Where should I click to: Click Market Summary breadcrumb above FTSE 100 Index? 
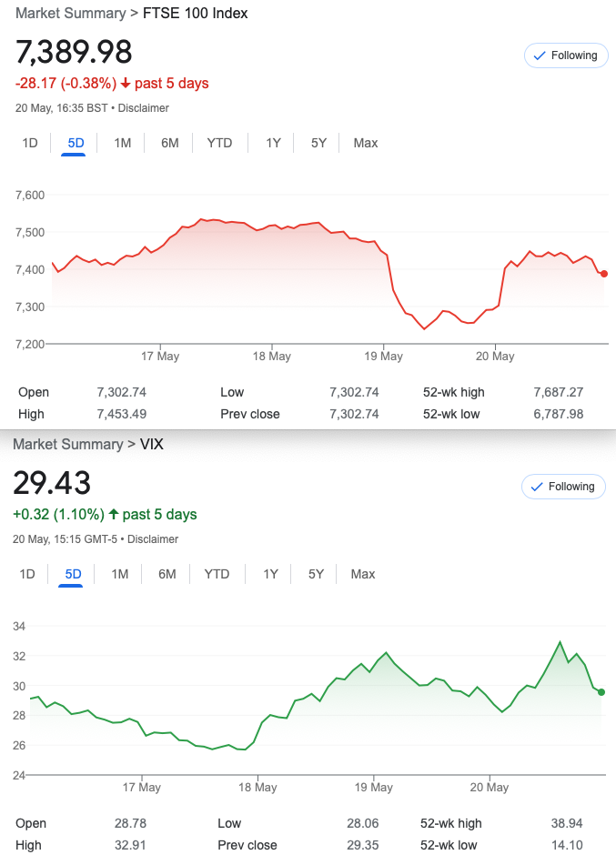pyautogui.click(x=70, y=13)
